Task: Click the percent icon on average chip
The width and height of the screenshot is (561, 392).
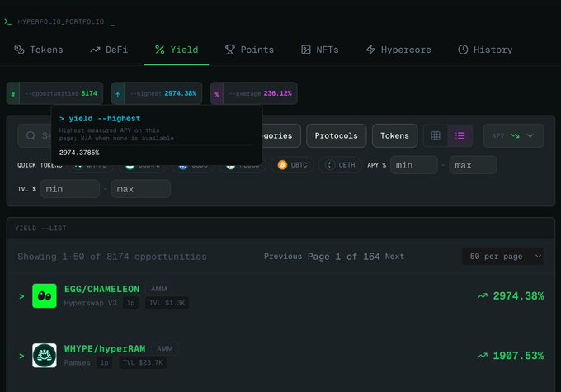Action: (216, 95)
